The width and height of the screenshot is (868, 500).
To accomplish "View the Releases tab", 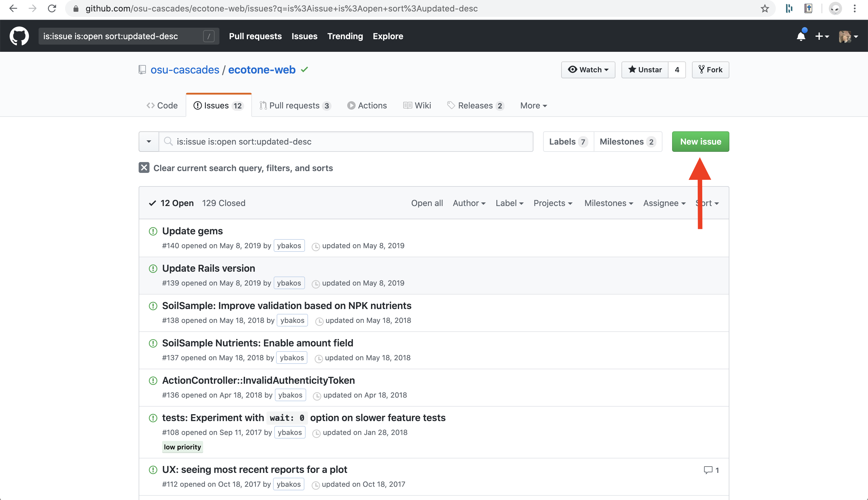I will click(x=476, y=105).
